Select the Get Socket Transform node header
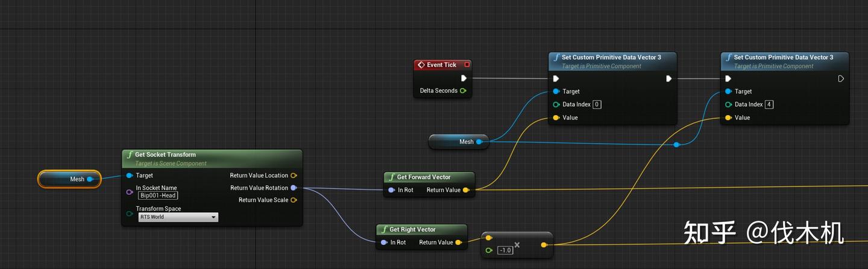 [212, 158]
